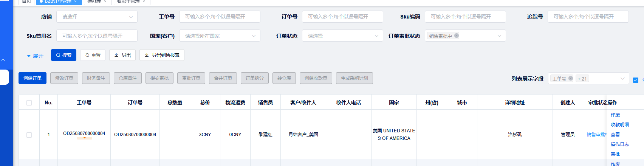Uncheck the blue checkbox beside display fields
Viewport: 644px width, 166px height.
click(x=636, y=80)
